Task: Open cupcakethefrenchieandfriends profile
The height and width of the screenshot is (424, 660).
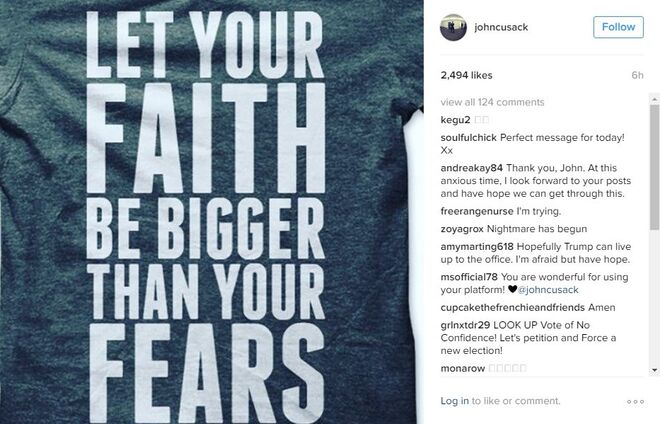Action: click(513, 308)
